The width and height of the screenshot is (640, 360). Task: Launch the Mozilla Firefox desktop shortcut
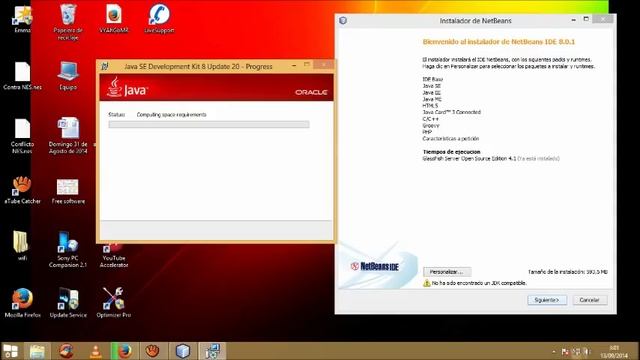point(22,303)
